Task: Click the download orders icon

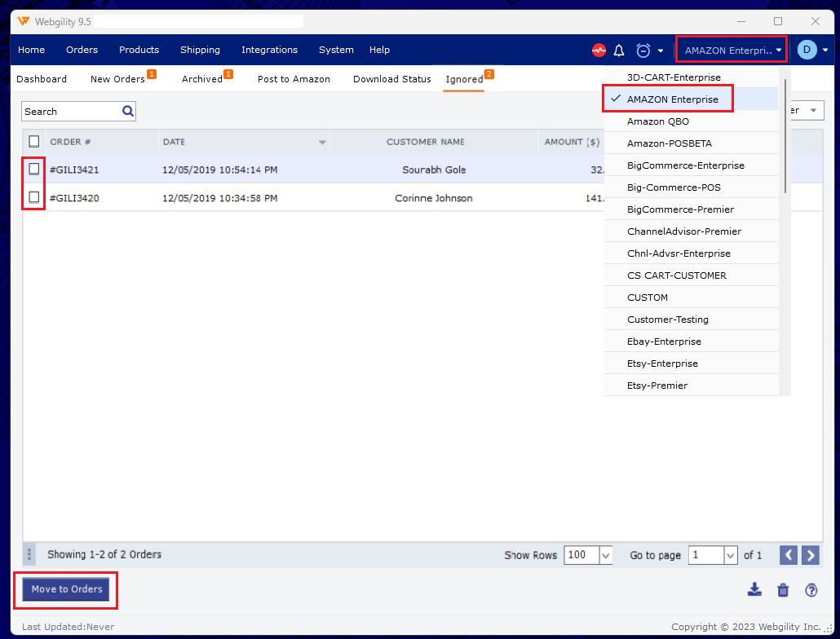Action: coord(754,590)
